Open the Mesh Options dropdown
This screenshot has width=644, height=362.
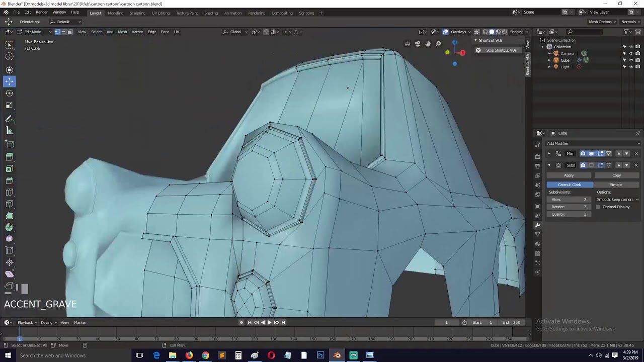coord(603,22)
